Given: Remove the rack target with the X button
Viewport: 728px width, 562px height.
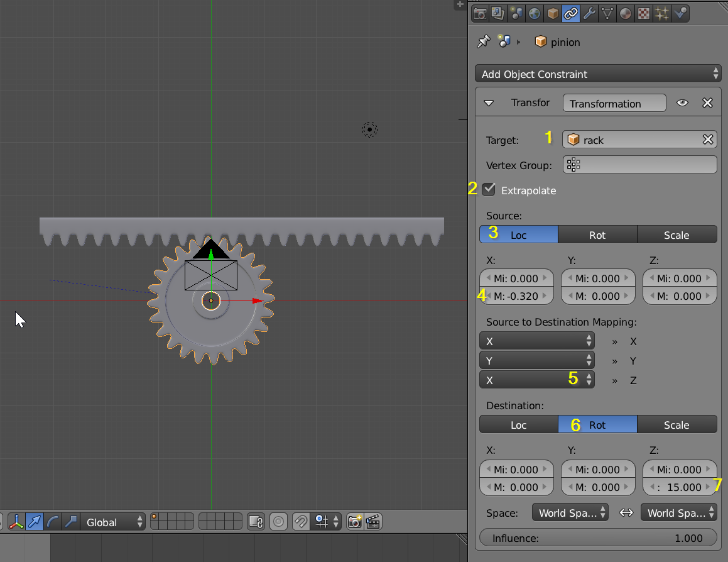Looking at the screenshot, I should [709, 140].
